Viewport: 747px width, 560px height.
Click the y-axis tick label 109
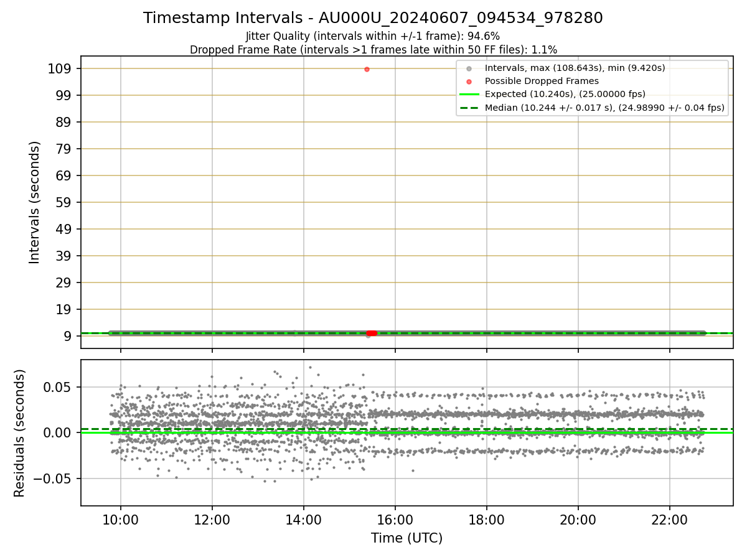[60, 68]
